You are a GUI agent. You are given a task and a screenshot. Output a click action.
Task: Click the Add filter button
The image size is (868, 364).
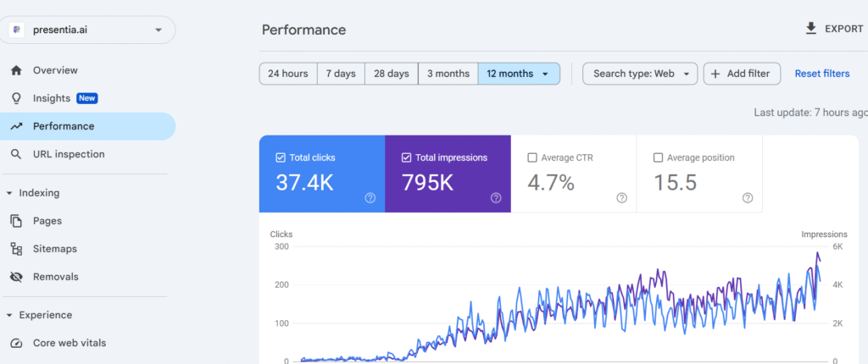[742, 74]
